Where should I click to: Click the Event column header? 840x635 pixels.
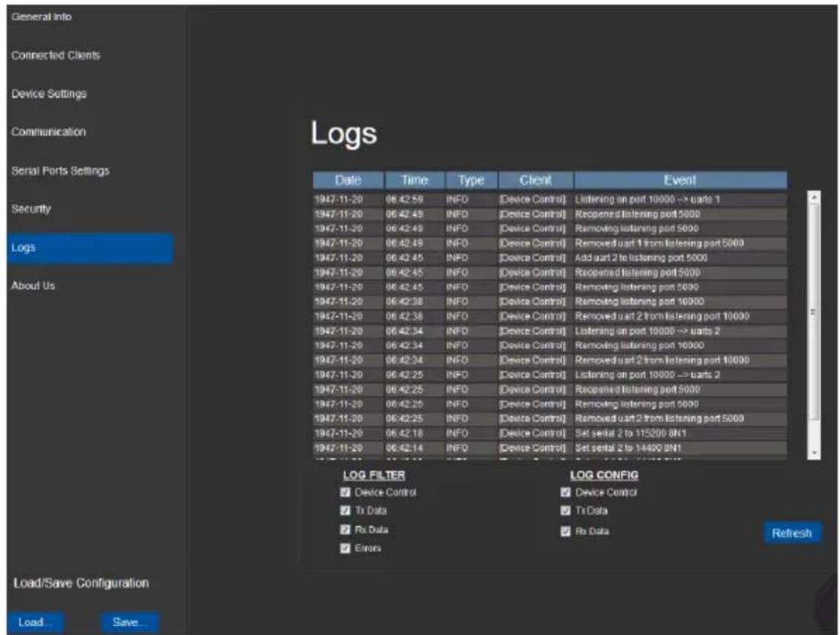680,180
